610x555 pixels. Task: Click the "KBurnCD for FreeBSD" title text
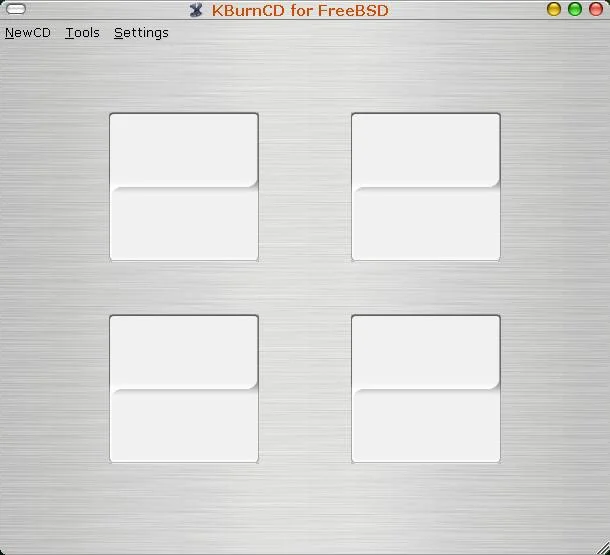click(x=300, y=10)
